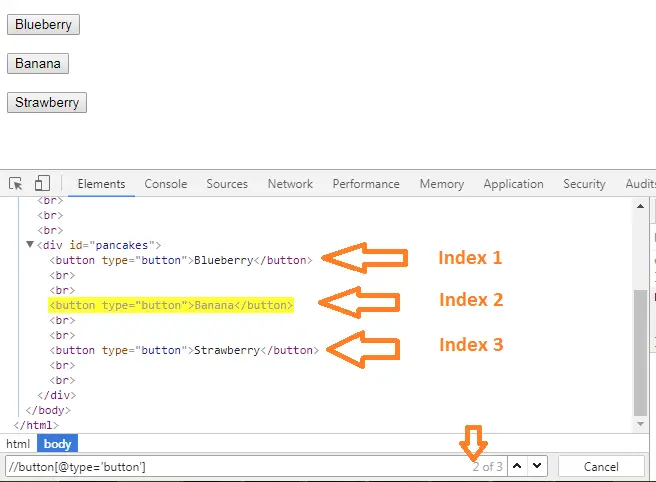Open the Performance tab
This screenshot has width=656, height=482.
point(366,184)
